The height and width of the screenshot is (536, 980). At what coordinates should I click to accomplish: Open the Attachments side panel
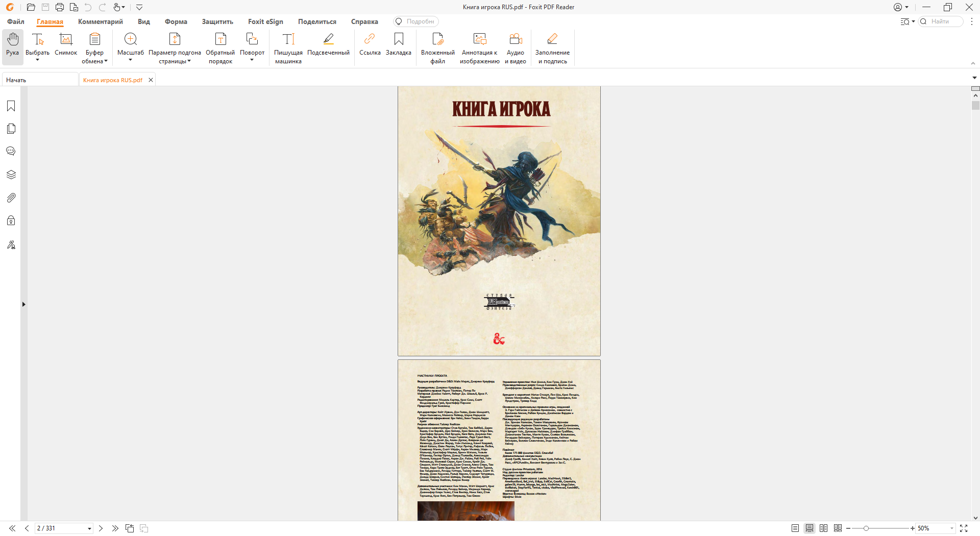tap(11, 198)
